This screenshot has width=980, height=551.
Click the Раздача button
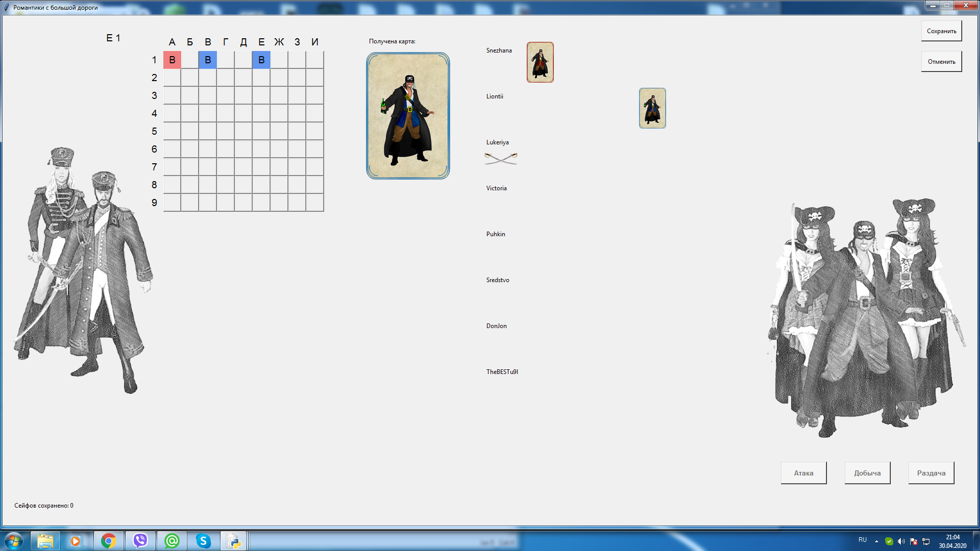931,473
